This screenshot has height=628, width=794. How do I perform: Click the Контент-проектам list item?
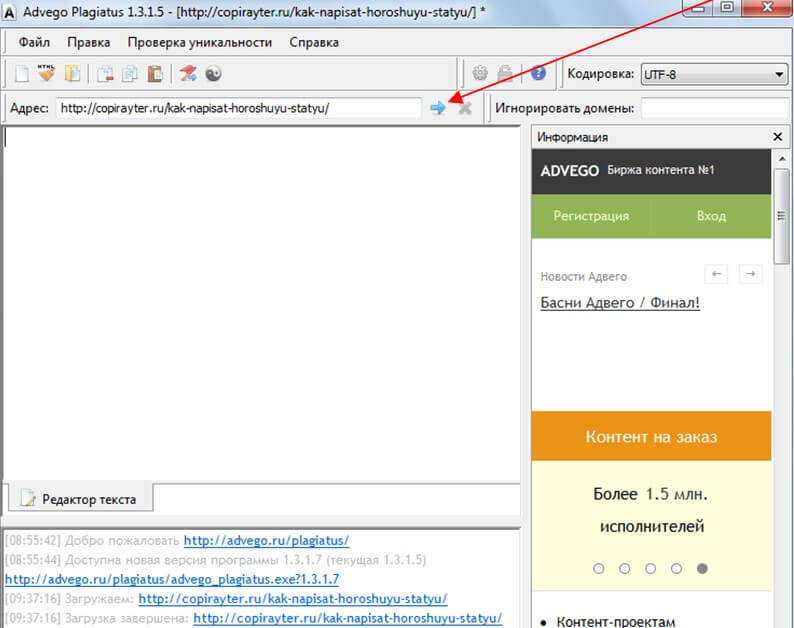[616, 621]
